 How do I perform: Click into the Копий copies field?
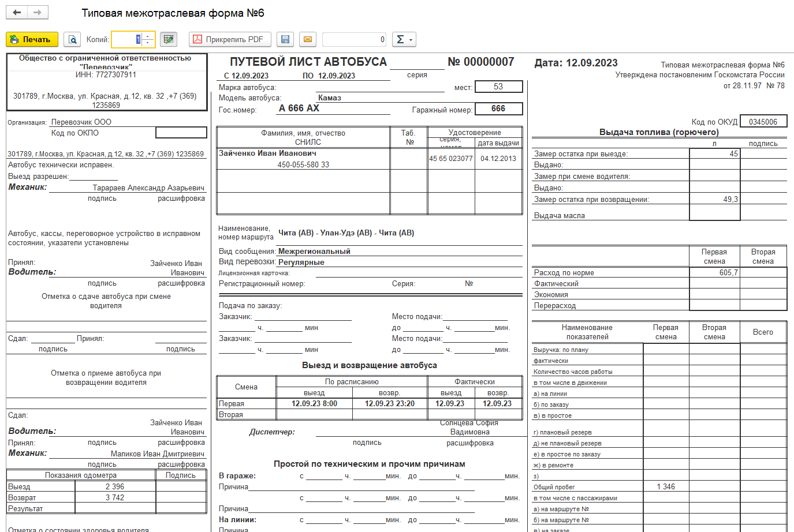pos(127,39)
